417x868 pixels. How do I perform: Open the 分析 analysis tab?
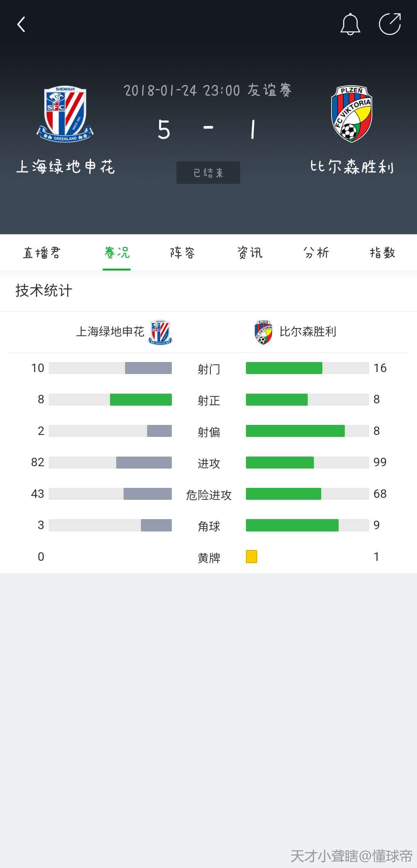point(316,253)
